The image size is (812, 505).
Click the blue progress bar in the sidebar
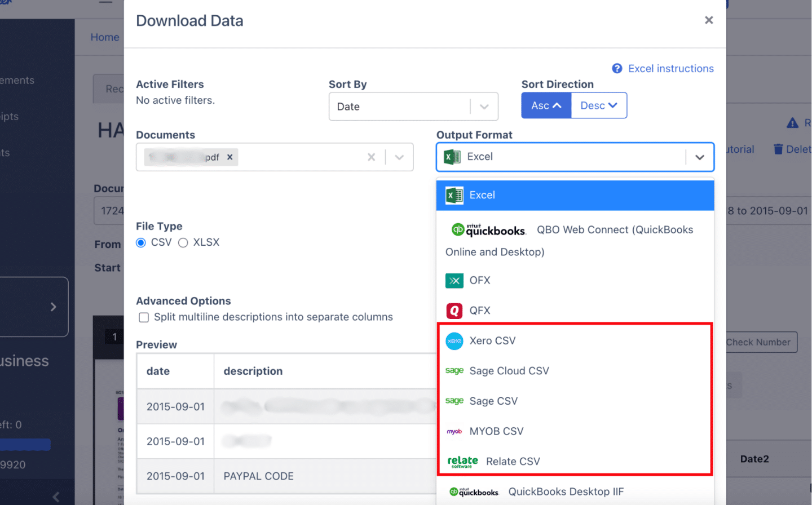pyautogui.click(x=25, y=445)
